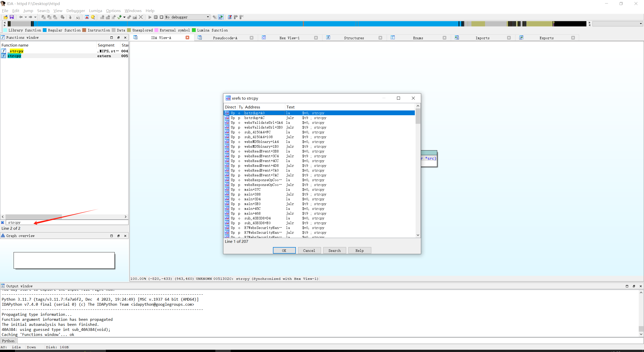Click the Jump back arrow icon
This screenshot has height=352, width=644.
pos(21,17)
